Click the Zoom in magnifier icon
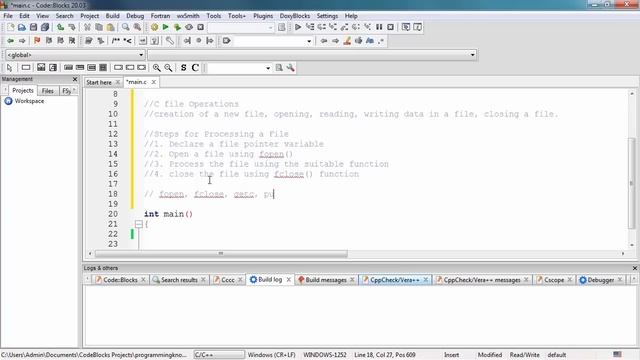640x360 pixels. tap(156, 68)
